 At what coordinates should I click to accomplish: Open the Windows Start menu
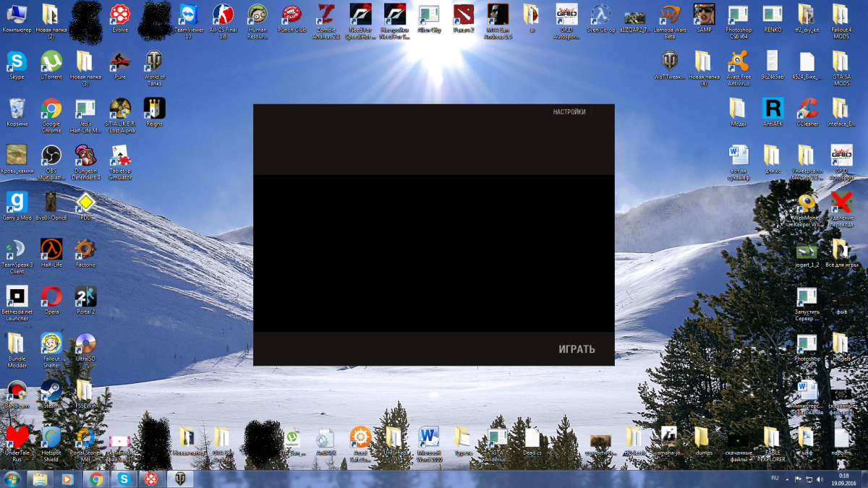(12, 479)
